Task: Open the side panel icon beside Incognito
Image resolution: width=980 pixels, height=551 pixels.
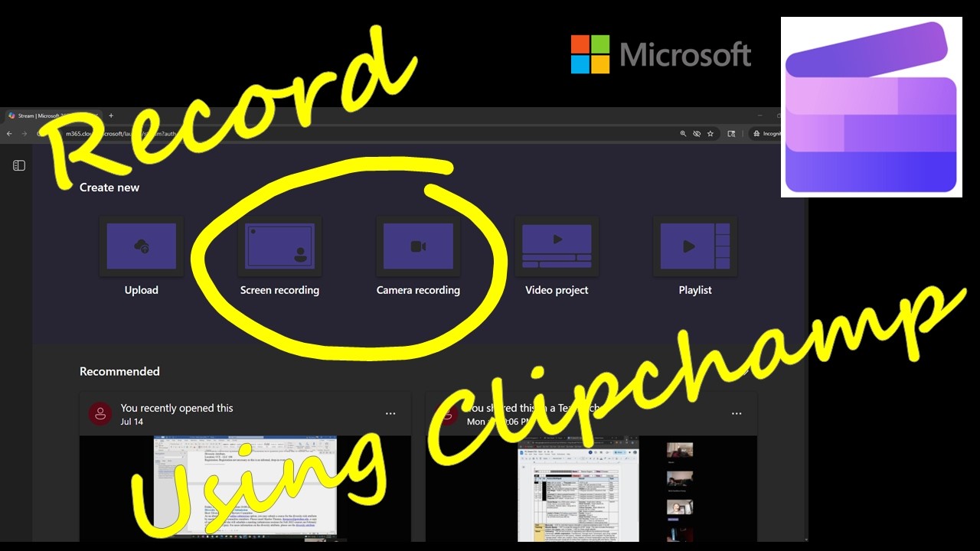Action: [731, 133]
